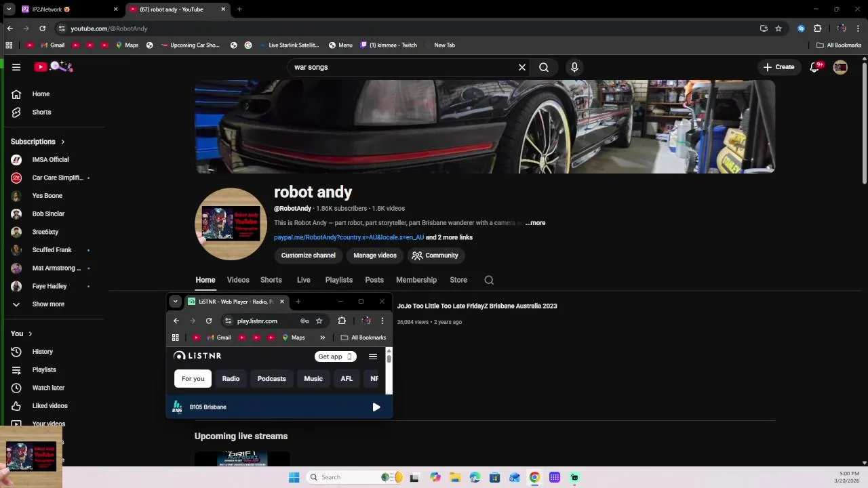Select the Music category in LiSTNR
Screen dimensions: 868x488
(x=313, y=379)
